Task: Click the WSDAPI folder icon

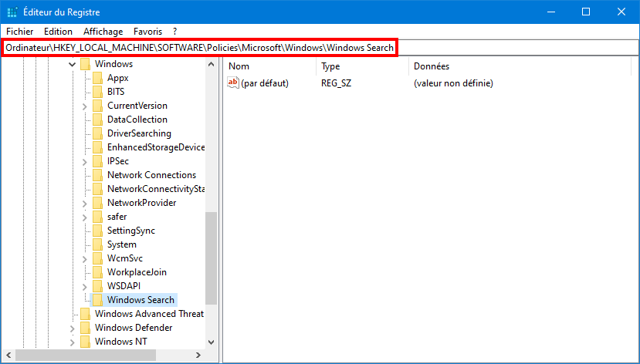Action: pos(97,286)
